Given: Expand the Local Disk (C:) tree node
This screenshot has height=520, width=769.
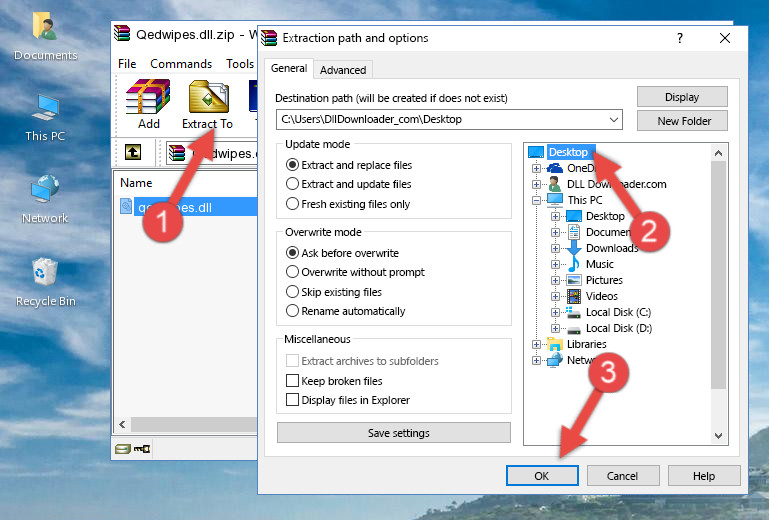Looking at the screenshot, I should [x=555, y=312].
